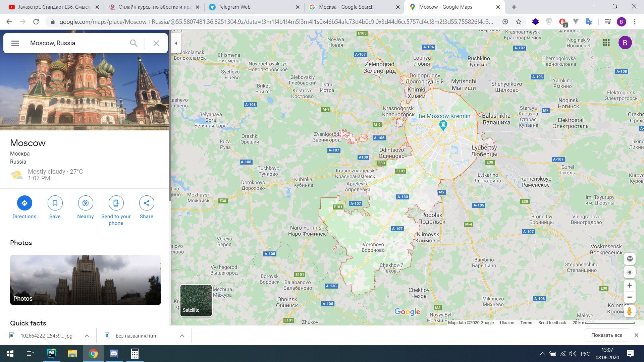Open the Windows notification center
The width and height of the screenshot is (644, 362).
(630, 354)
